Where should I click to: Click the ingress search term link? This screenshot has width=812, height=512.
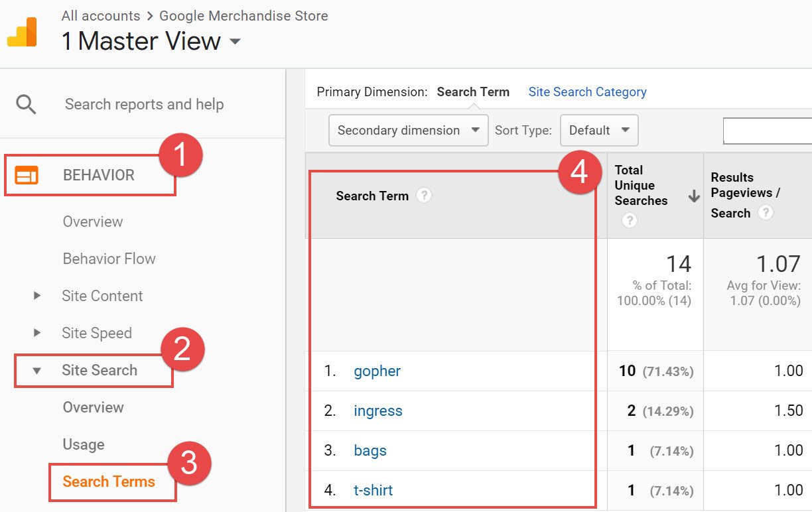click(377, 411)
